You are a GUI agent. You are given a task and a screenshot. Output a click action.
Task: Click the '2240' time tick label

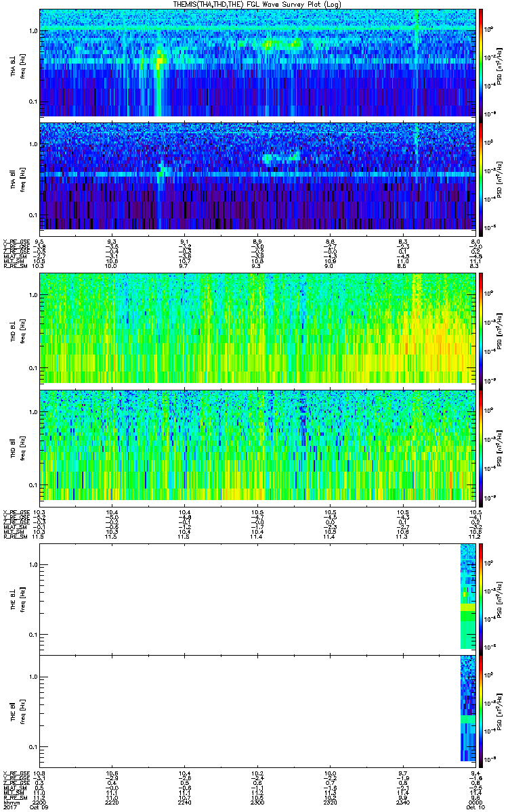pos(185,801)
